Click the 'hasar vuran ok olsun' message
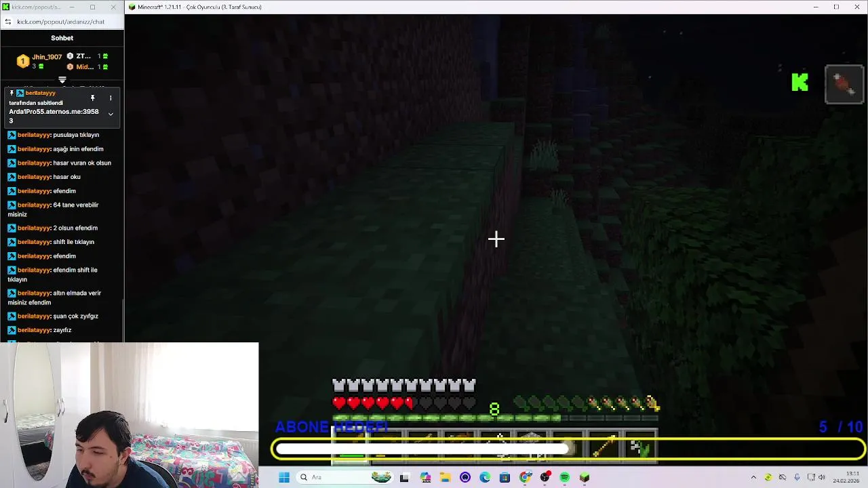This screenshot has height=488, width=868. [x=82, y=163]
